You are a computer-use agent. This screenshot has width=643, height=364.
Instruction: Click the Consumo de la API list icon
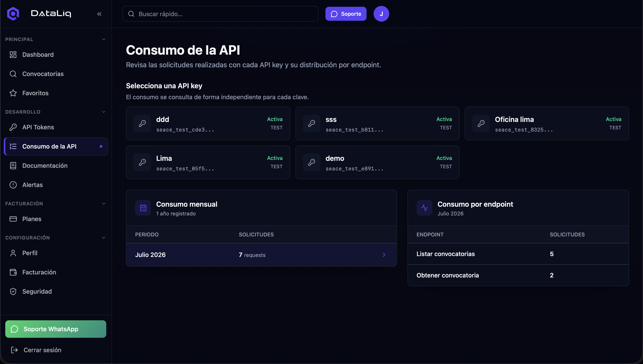point(13,146)
